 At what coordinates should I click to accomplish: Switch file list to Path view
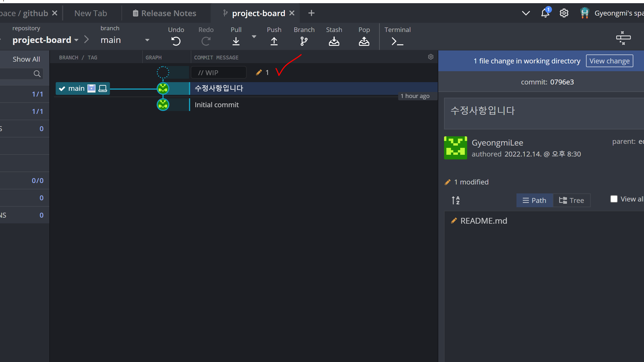pyautogui.click(x=534, y=200)
